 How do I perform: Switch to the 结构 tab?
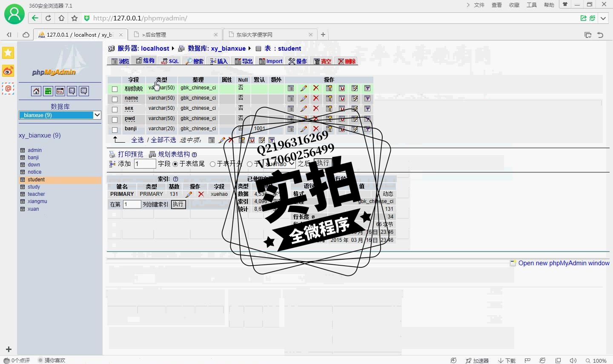145,61
